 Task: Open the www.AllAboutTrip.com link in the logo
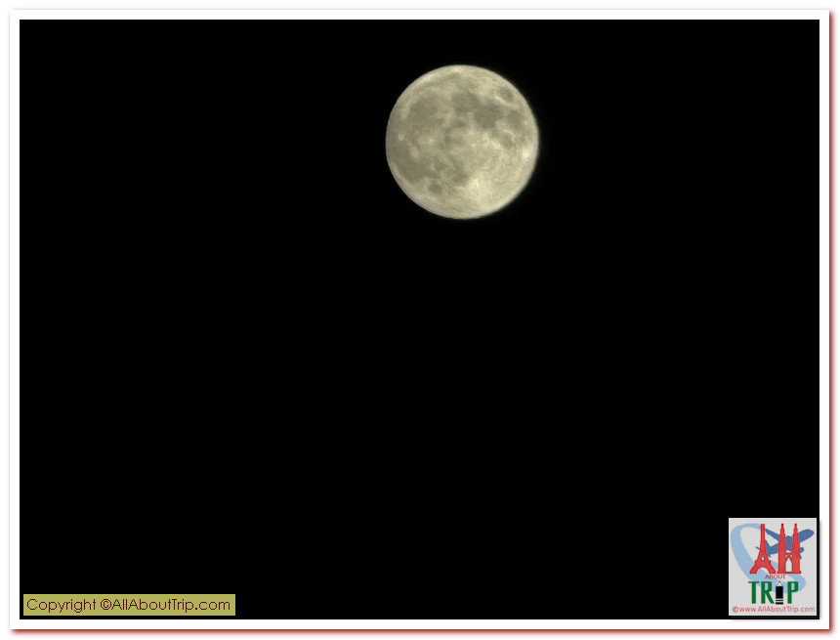(776, 610)
